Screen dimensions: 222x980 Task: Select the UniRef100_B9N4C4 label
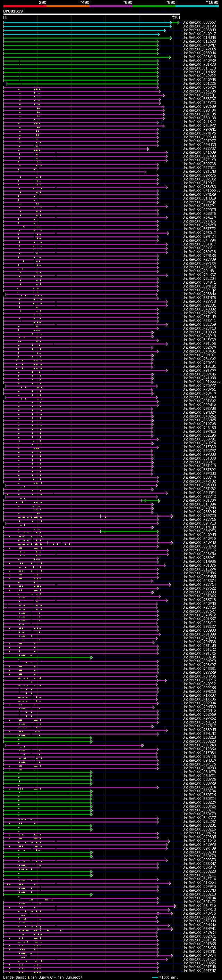[199, 237]
